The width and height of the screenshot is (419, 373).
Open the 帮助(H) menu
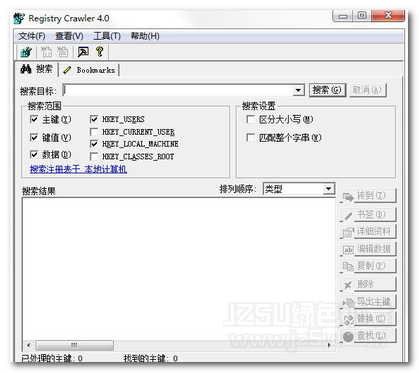click(x=145, y=36)
